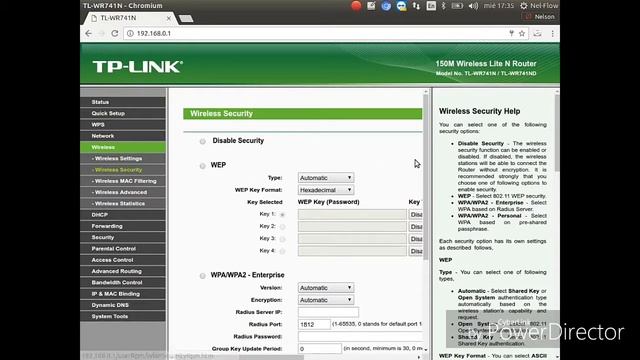640x360 pixels.
Task: Open the network connections indicator
Action: [x=416, y=6]
